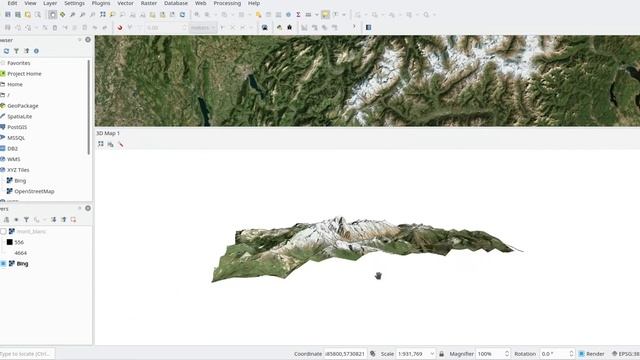Open Layer Styling panel icon in Layers

click(6, 220)
